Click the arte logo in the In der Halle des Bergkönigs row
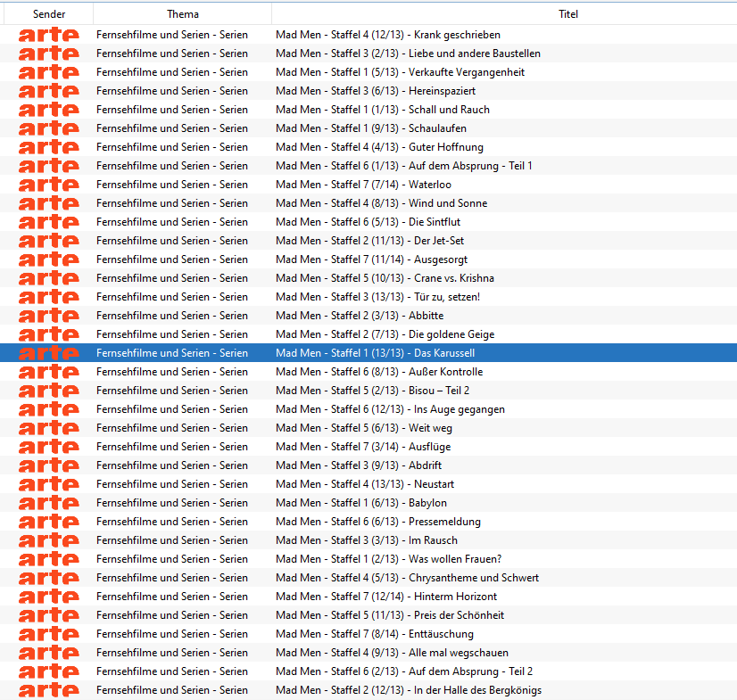The image size is (737, 700). tap(49, 690)
